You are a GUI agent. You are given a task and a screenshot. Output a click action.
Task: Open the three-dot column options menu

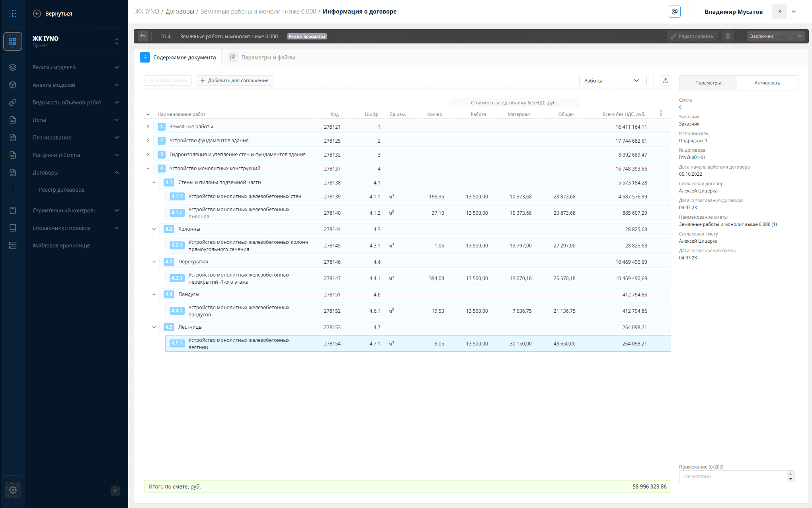click(661, 114)
